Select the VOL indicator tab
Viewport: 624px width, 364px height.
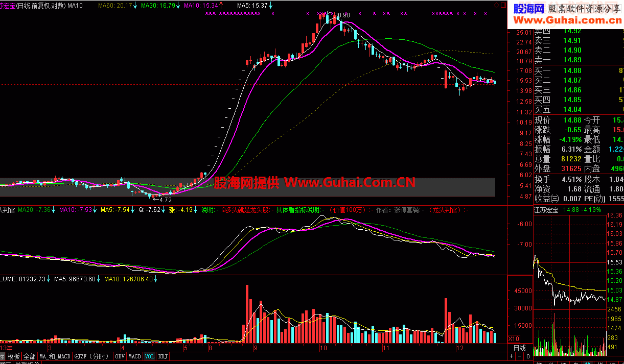[x=149, y=356]
